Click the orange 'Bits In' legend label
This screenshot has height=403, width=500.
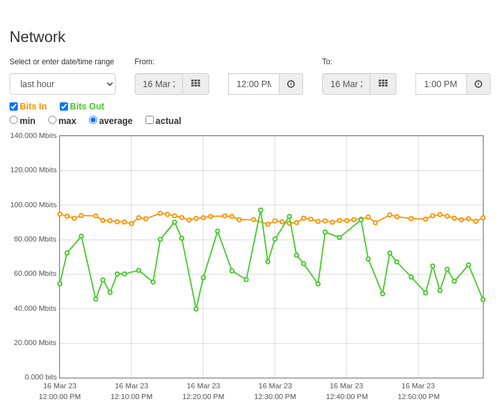tap(33, 106)
